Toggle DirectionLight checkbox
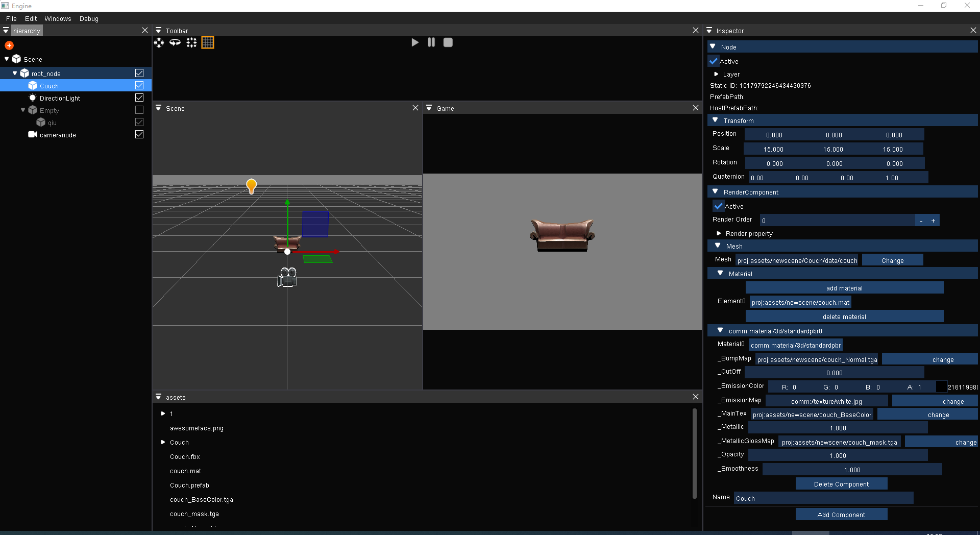Screen dimensions: 980x535 [139, 98]
